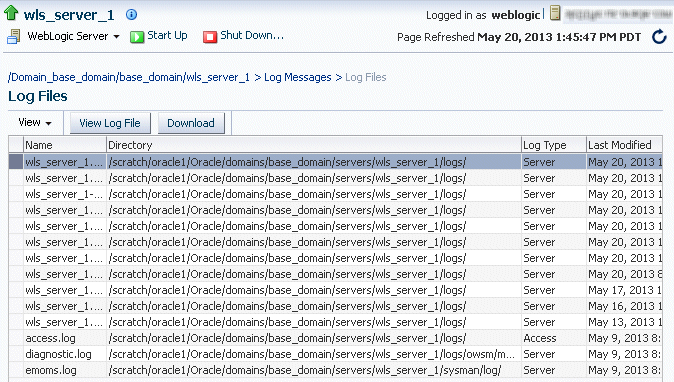Image resolution: width=674 pixels, height=382 pixels.
Task: Sort by the Name column header
Action: [x=64, y=145]
